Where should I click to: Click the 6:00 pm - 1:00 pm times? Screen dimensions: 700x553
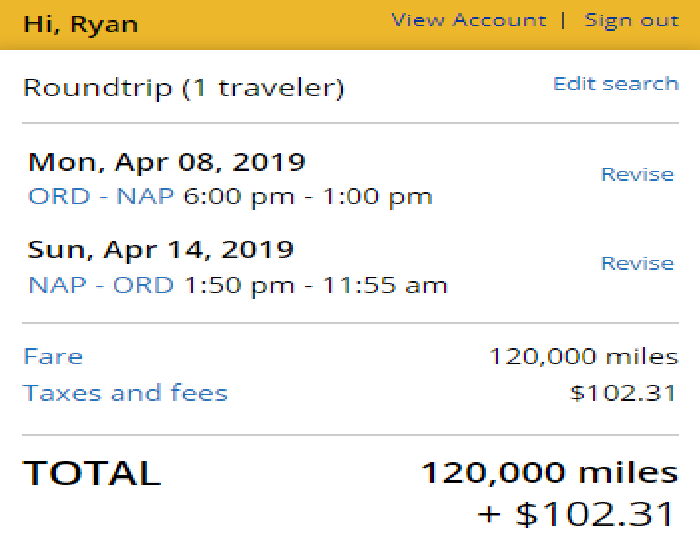(x=308, y=196)
